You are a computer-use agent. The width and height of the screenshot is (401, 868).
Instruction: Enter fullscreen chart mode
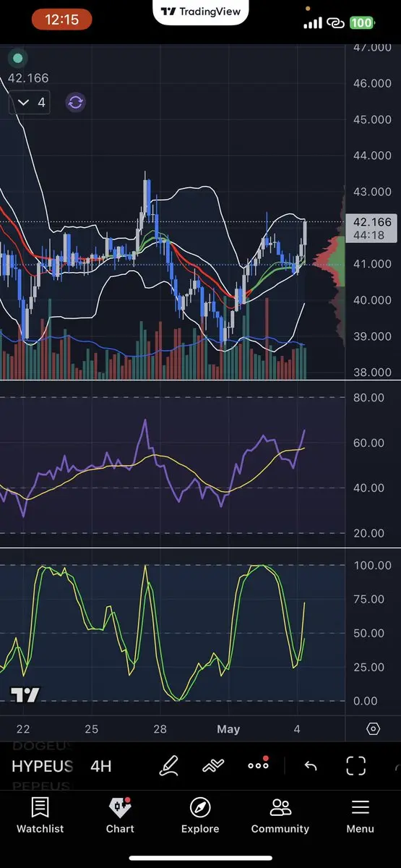[356, 766]
